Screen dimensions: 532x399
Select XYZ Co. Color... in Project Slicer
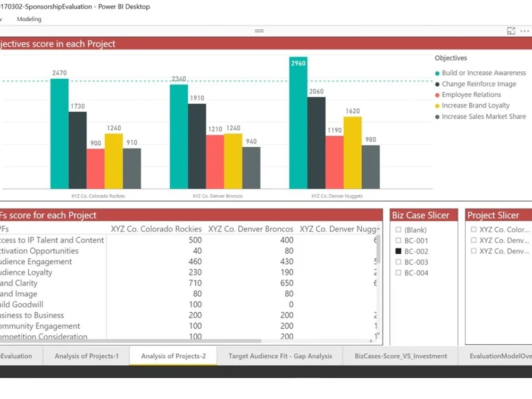click(x=473, y=229)
